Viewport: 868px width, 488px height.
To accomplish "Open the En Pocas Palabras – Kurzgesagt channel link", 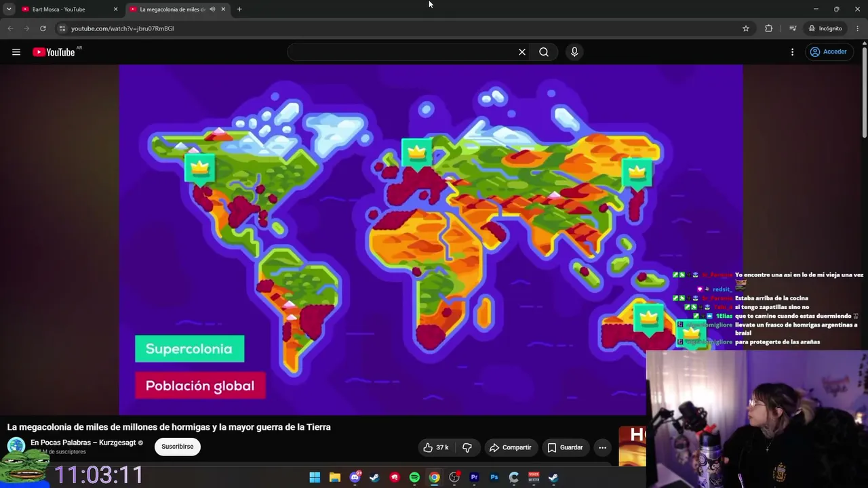I will click(x=83, y=443).
